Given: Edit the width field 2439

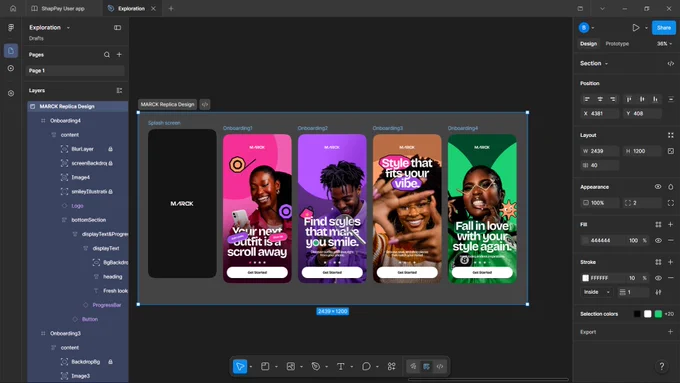Looking at the screenshot, I should coord(600,151).
